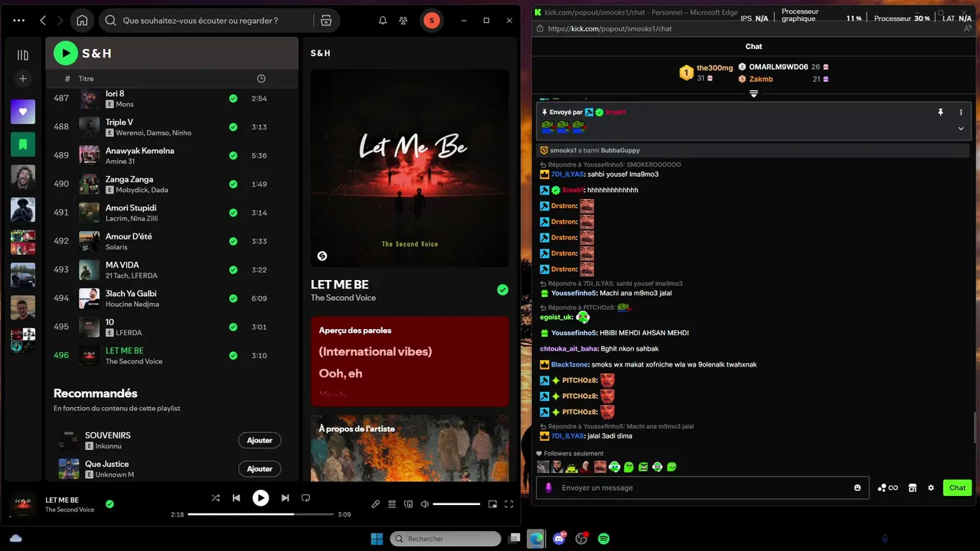Adjust the Spotify volume slider
Screen dimensions: 980x551
click(457, 504)
